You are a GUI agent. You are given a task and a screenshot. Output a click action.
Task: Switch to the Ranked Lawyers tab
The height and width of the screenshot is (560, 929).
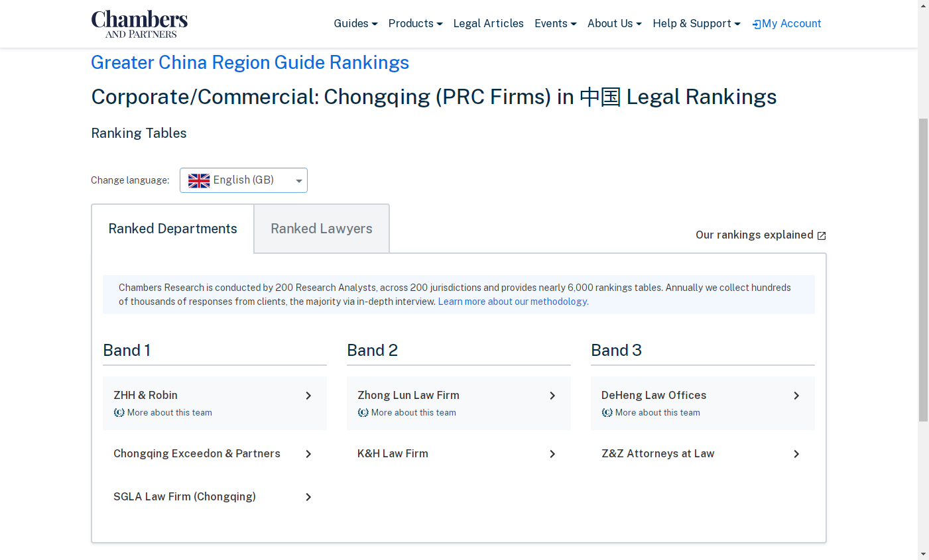coord(322,229)
